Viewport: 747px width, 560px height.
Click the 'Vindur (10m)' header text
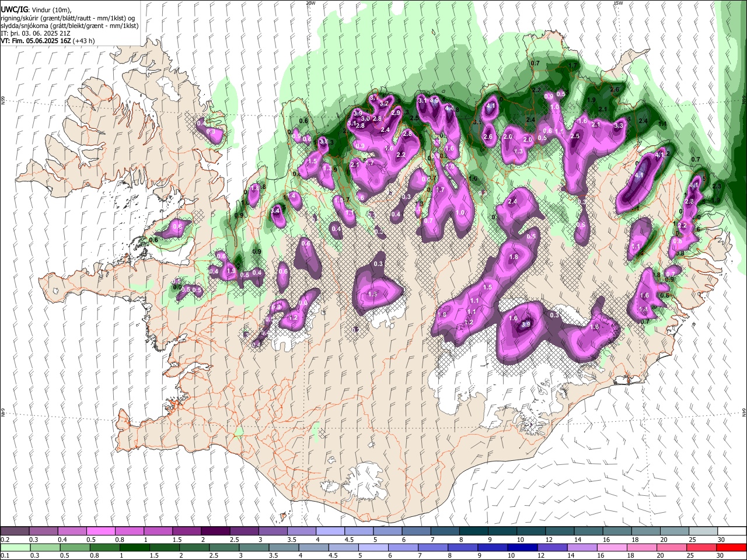click(51, 9)
